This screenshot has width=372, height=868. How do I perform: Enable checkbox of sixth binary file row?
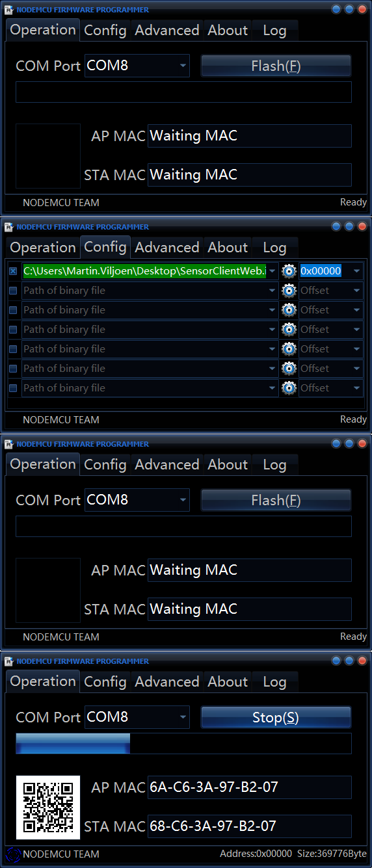coord(13,369)
